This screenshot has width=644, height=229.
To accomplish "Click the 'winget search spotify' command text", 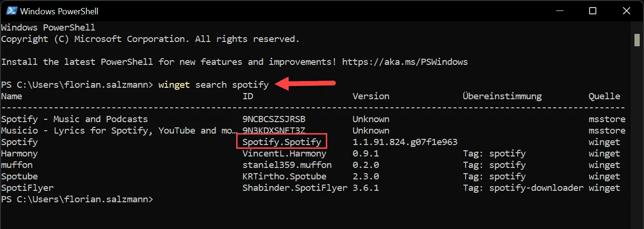I will click(213, 85).
